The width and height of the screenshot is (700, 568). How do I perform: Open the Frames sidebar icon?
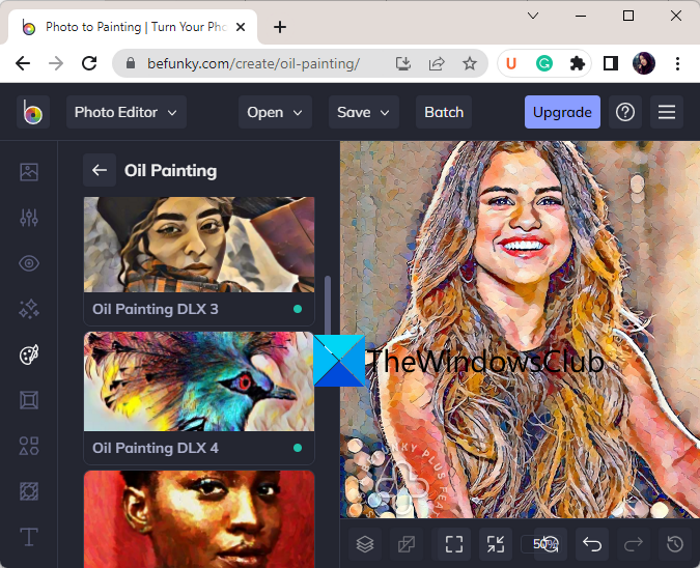(x=29, y=400)
